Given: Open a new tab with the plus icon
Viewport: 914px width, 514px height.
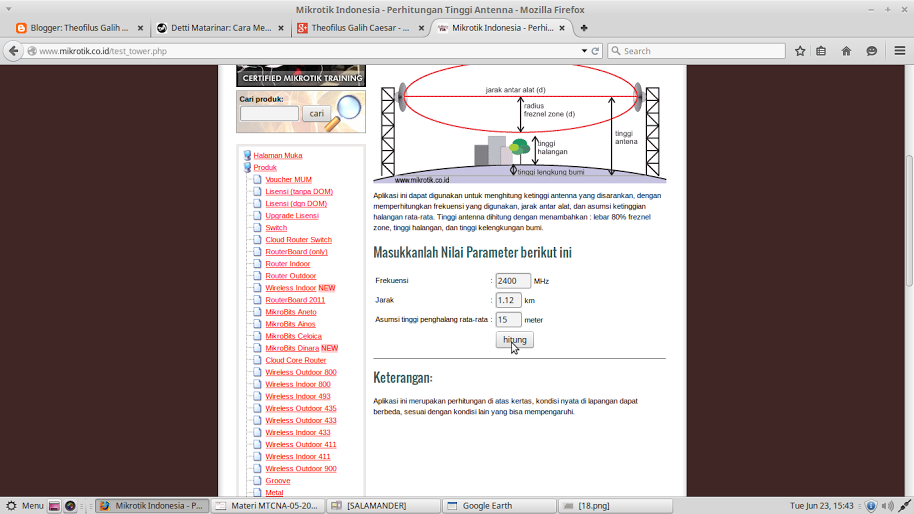Looking at the screenshot, I should [584, 28].
